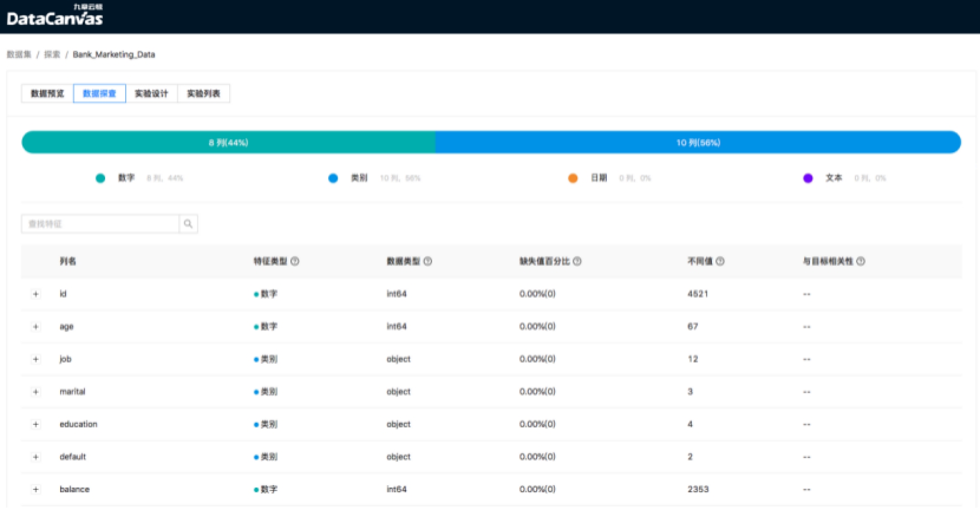Select the job column name
Screen dimensions: 980x510
66,359
